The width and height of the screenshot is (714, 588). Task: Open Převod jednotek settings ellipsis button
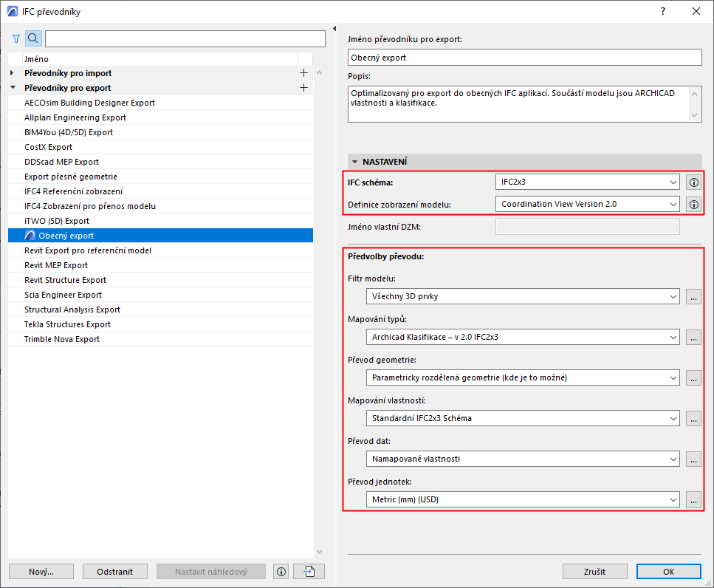pos(693,499)
